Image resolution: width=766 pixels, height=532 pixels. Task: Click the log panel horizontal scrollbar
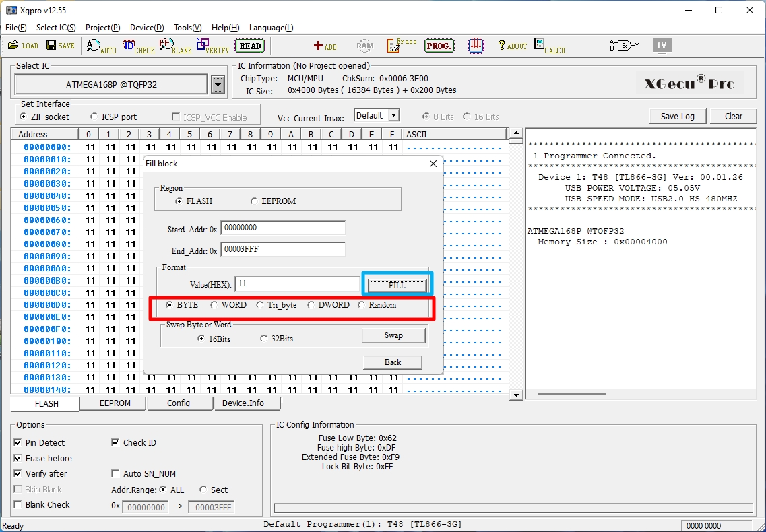tap(572, 394)
